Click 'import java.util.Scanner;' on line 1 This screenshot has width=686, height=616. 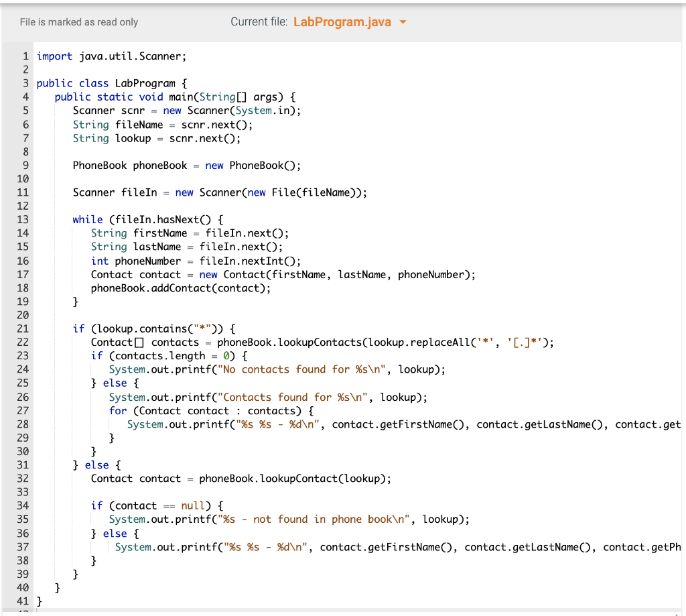[112, 56]
